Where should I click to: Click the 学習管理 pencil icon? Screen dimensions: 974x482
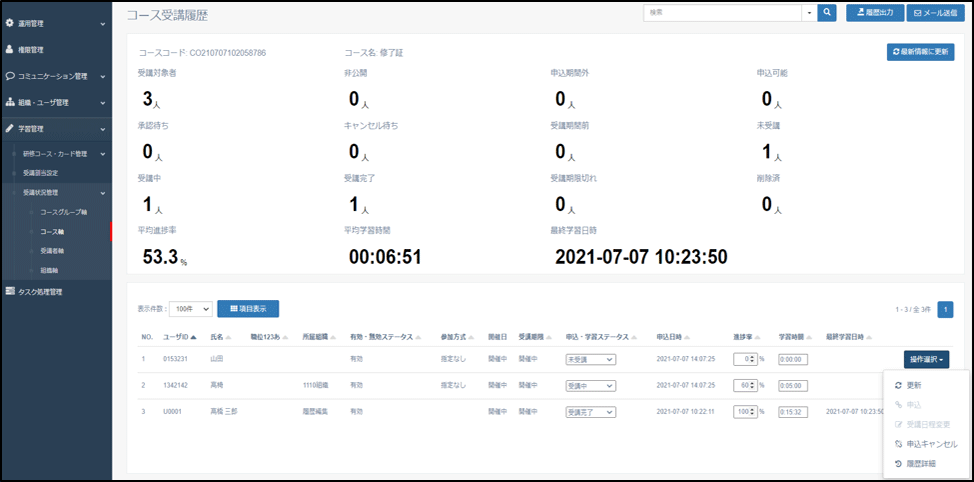pyautogui.click(x=9, y=129)
